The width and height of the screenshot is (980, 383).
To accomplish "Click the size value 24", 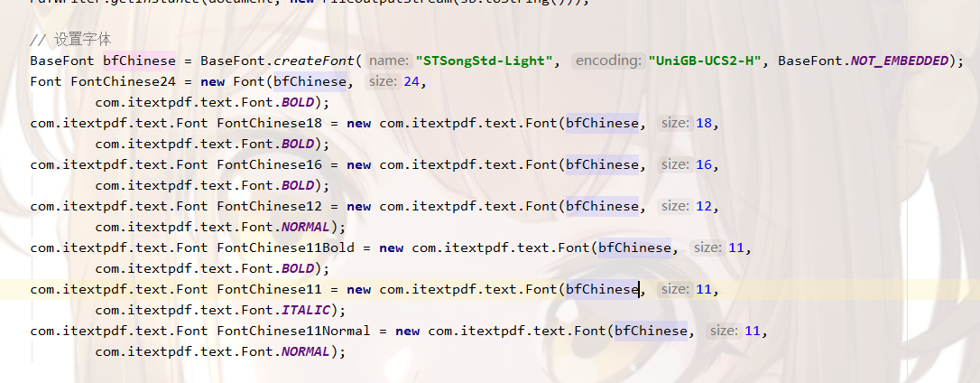I will (411, 82).
